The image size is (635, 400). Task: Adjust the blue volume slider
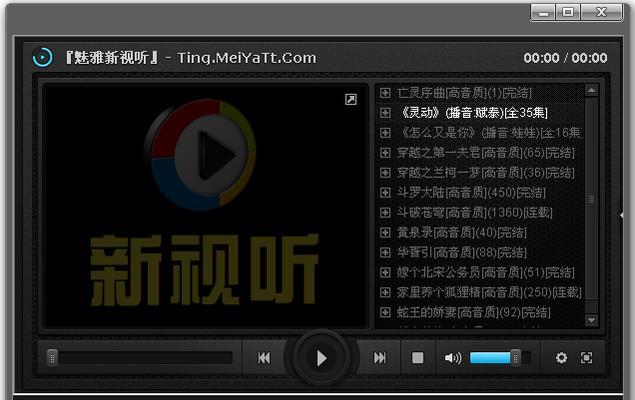tap(500, 358)
